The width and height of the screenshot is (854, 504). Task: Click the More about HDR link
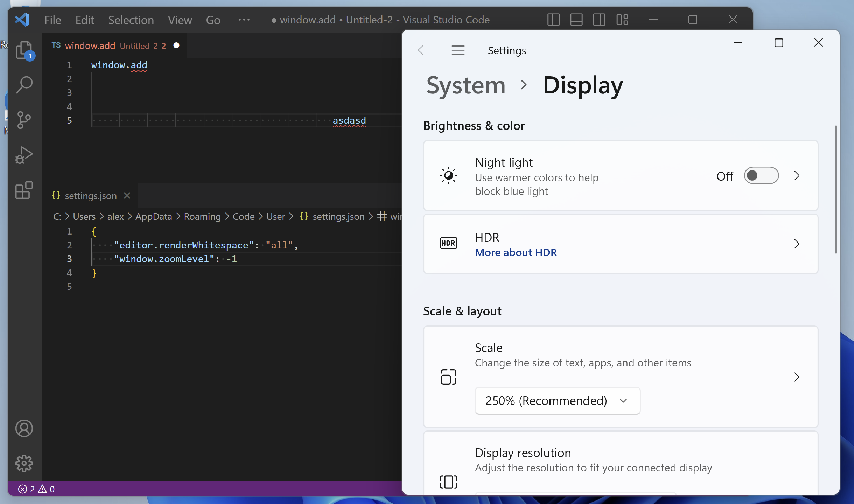click(516, 253)
